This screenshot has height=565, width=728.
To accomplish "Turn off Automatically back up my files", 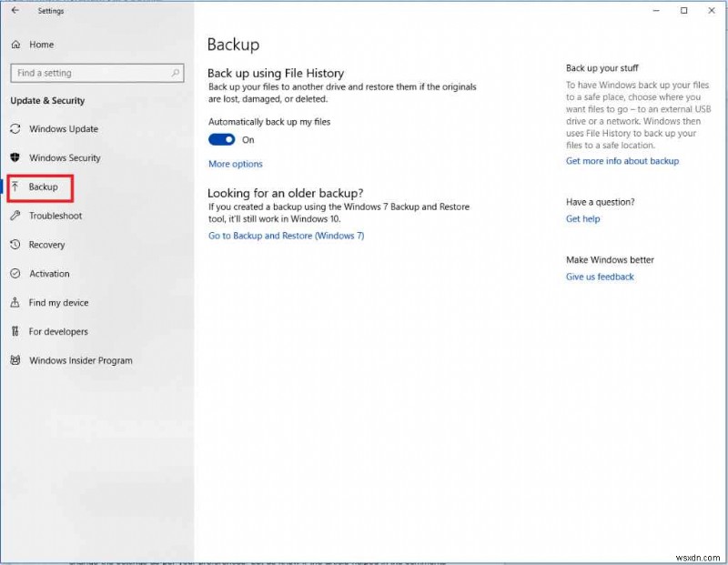I will click(221, 140).
